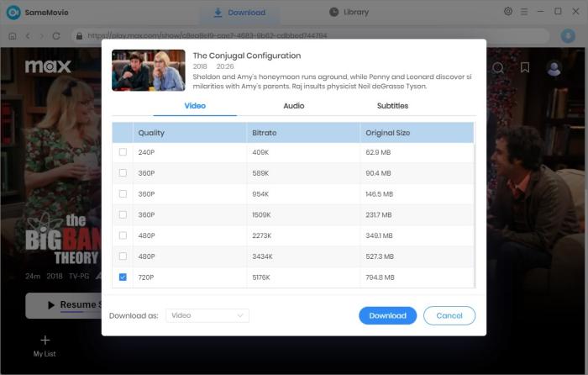The image size is (588, 375).
Task: Expand the Download as dropdown
Action: tap(207, 315)
